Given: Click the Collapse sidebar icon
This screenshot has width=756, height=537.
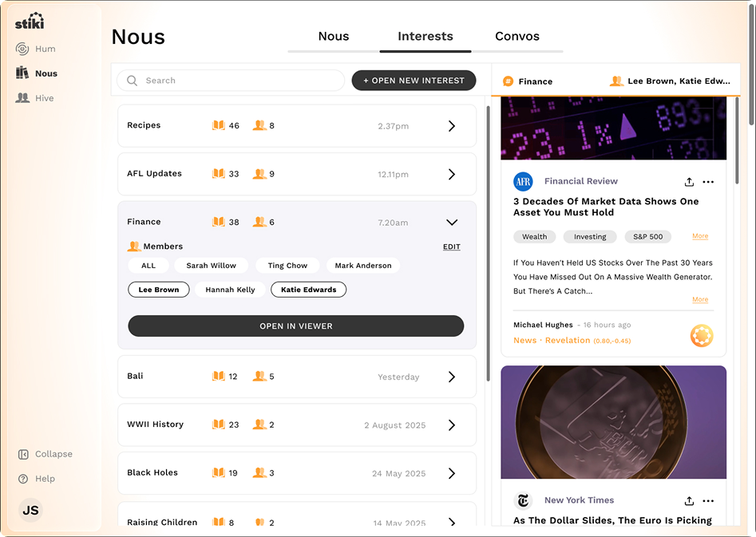Looking at the screenshot, I should (x=23, y=454).
